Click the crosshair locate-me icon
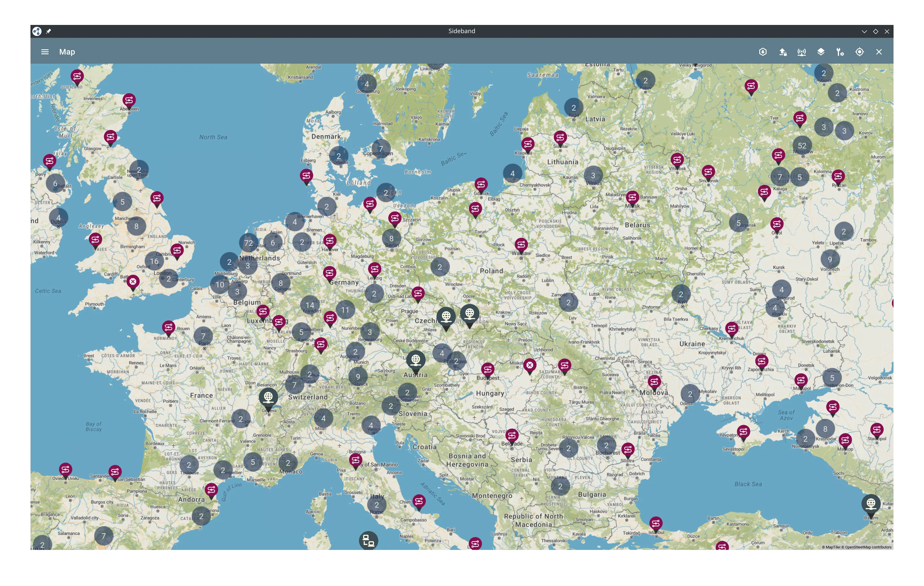Viewport: 924px width, 586px height. point(860,52)
